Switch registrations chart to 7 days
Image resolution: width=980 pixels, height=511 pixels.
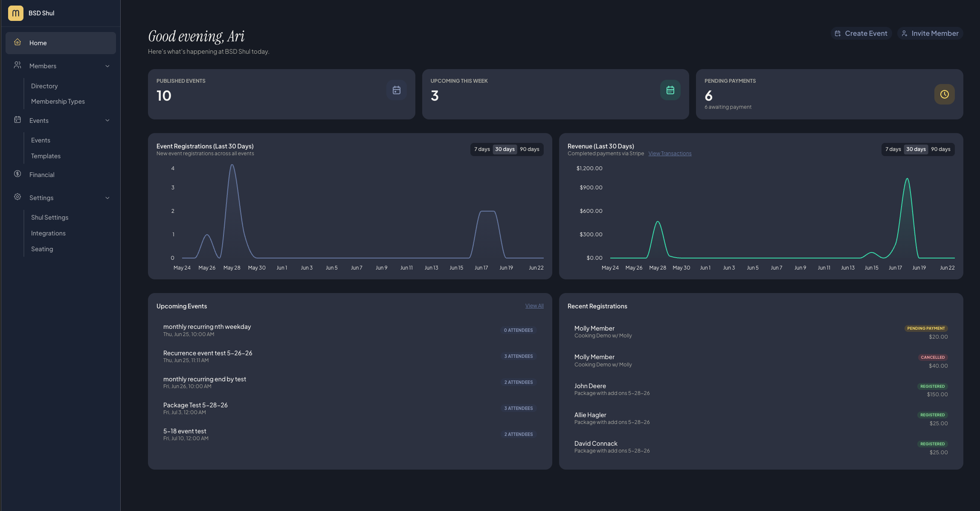click(x=482, y=149)
